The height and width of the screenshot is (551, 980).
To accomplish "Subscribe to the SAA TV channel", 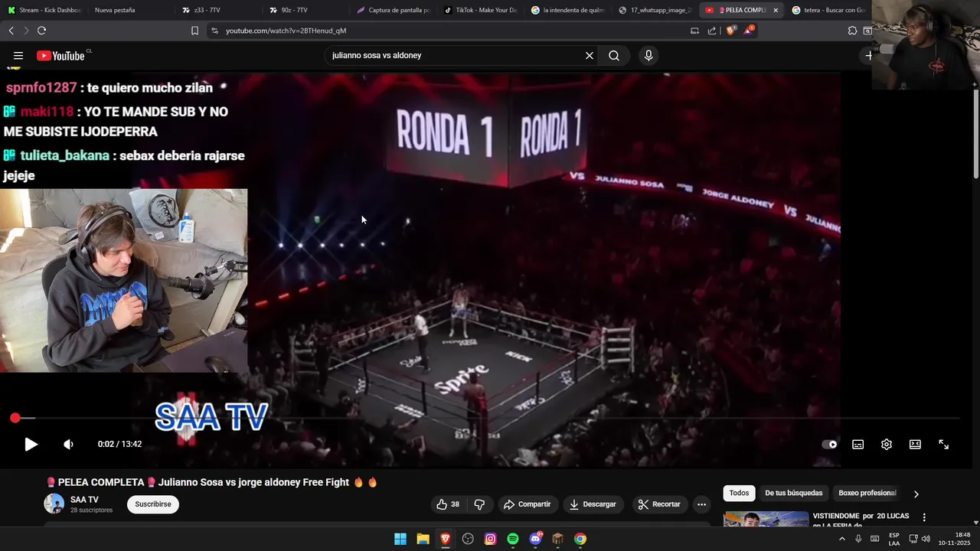I will (153, 504).
